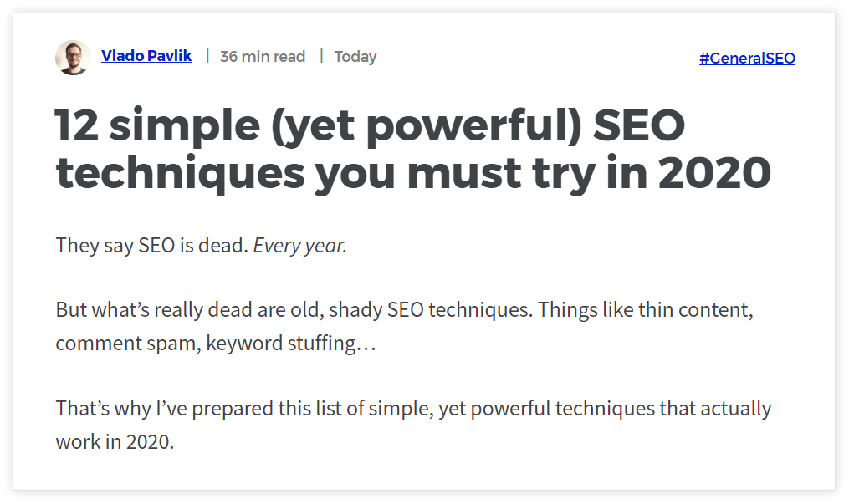
Task: Click the 36 min read label
Action: pos(263,56)
